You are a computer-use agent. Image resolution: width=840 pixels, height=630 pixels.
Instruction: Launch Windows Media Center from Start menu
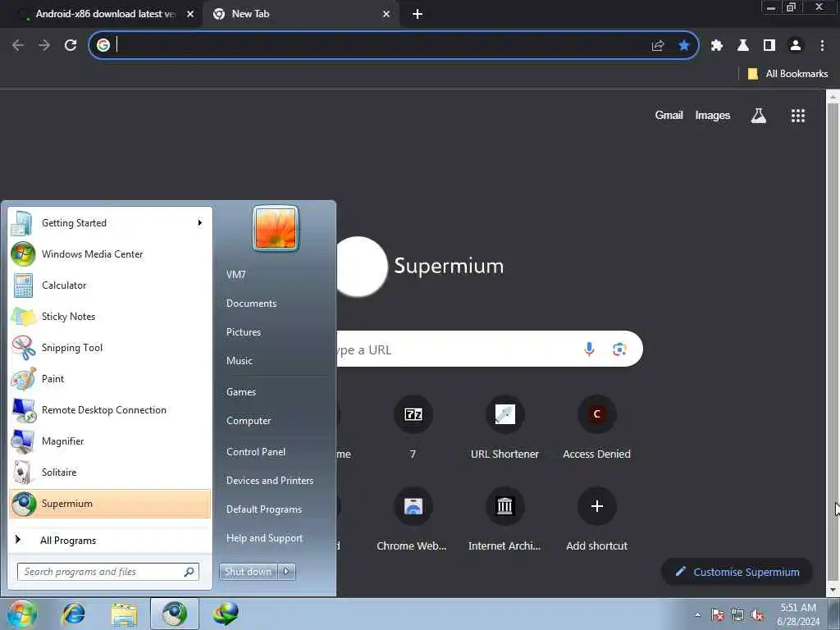point(110,254)
